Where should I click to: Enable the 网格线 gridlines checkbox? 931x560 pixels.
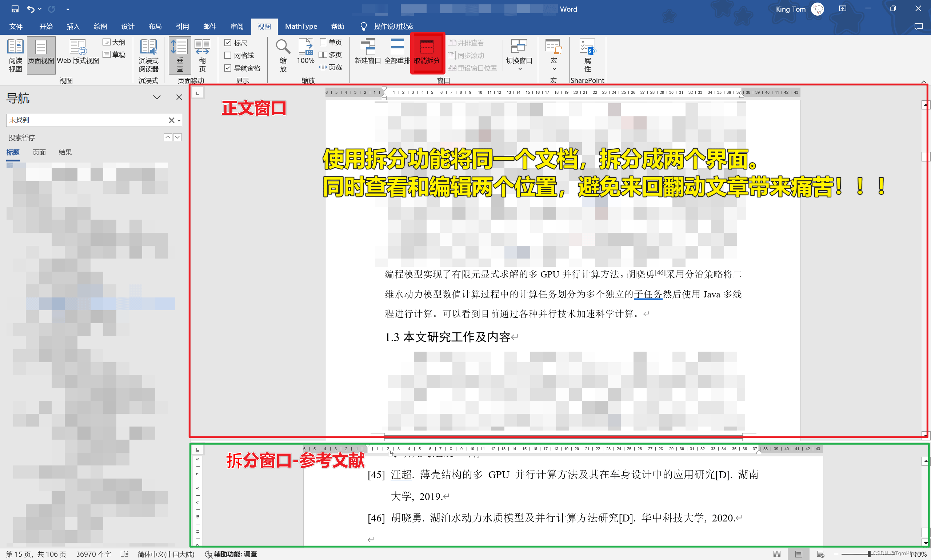tap(228, 56)
